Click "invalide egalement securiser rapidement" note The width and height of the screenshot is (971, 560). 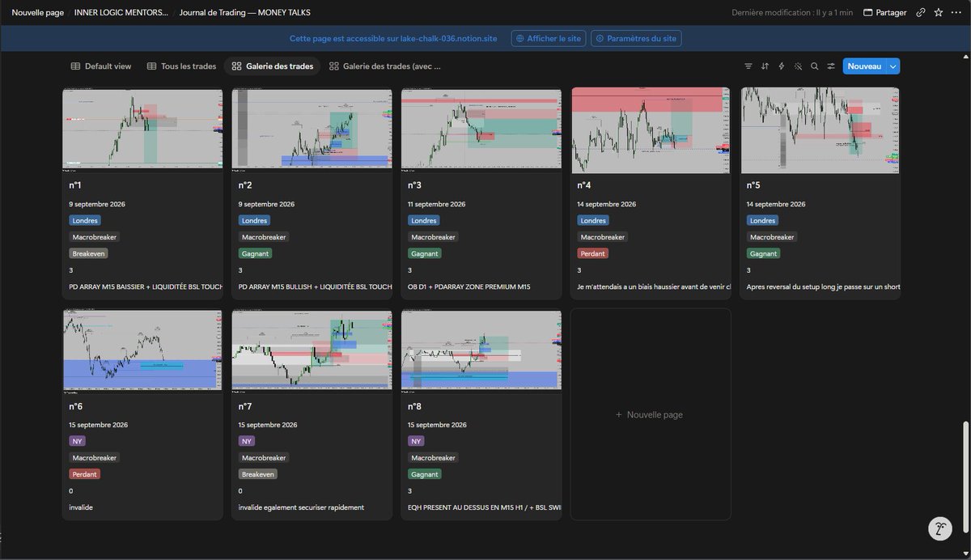(x=301, y=507)
